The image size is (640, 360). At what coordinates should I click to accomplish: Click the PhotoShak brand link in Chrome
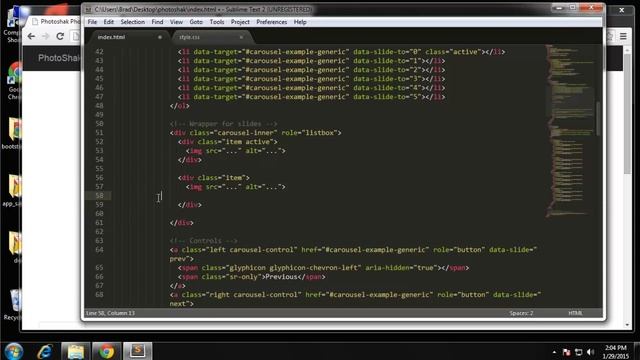pyautogui.click(x=59, y=58)
